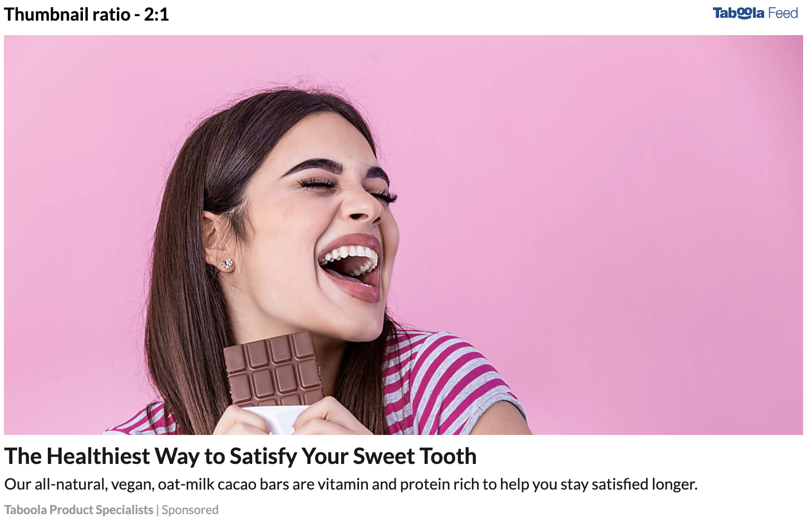Screen dimensions: 812x528
Task: Click the word "Taboola" in the top-right logo
Action: [739, 13]
